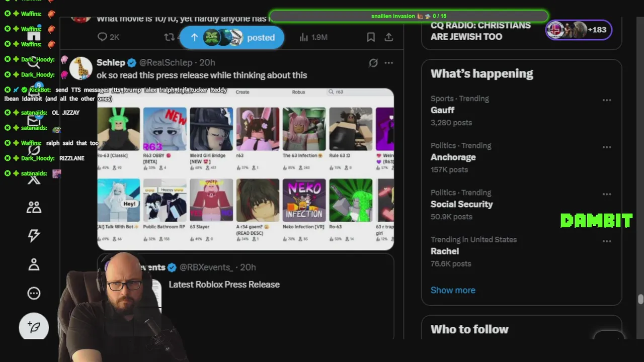Open more options for Anchorage trend
The image size is (644, 362).
pos(607,147)
